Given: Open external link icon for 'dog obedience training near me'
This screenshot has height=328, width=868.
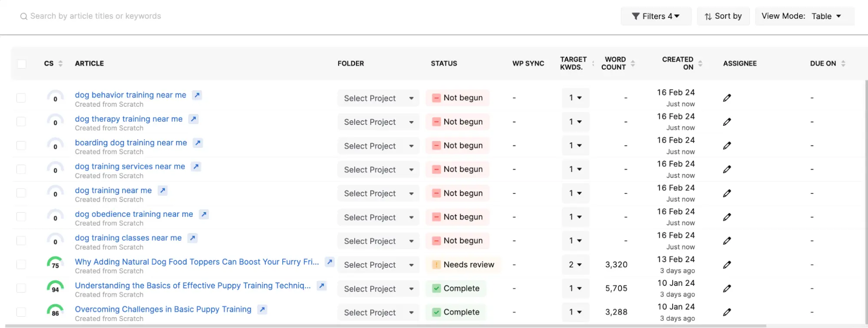Looking at the screenshot, I should click(204, 214).
